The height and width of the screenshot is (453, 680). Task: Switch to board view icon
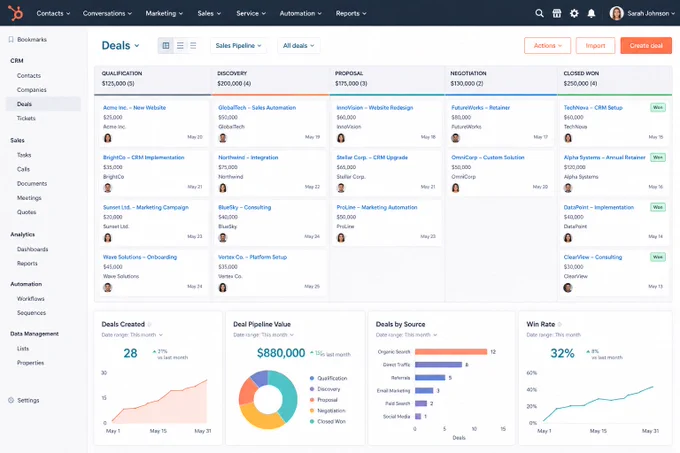click(166, 46)
